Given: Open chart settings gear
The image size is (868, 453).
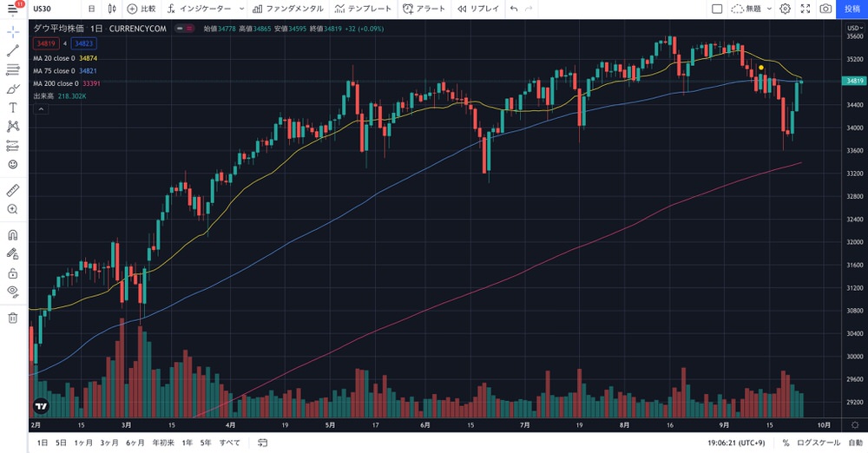Looking at the screenshot, I should click(x=785, y=9).
